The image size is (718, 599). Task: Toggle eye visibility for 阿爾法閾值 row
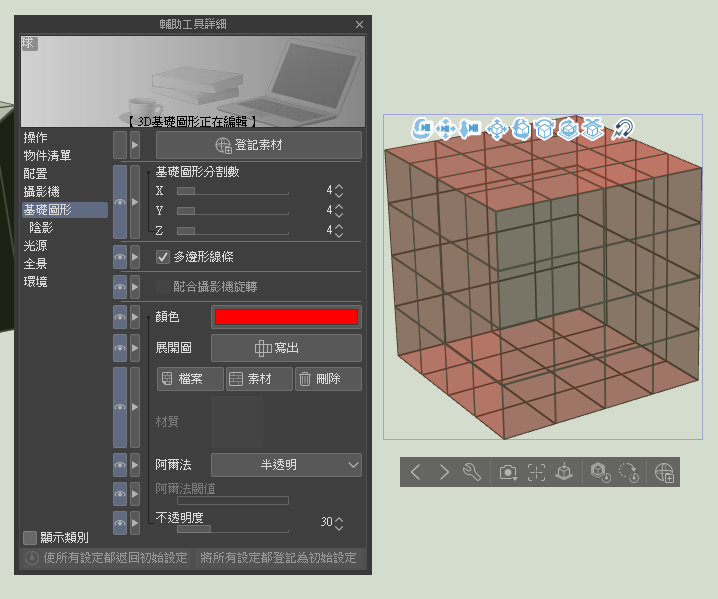tap(120, 494)
